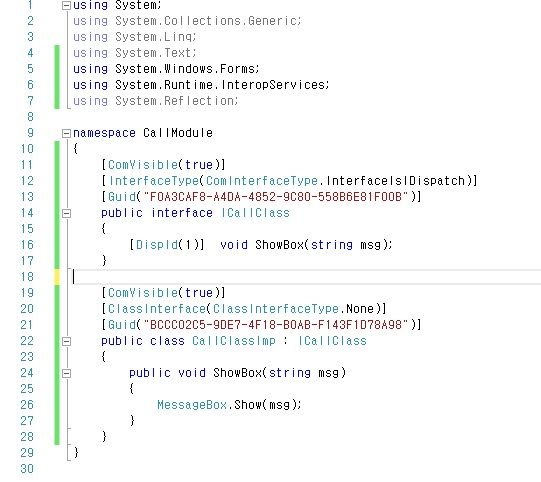The height and width of the screenshot is (482, 541).
Task: Click the InterfaceType attribute name
Action: coord(154,181)
